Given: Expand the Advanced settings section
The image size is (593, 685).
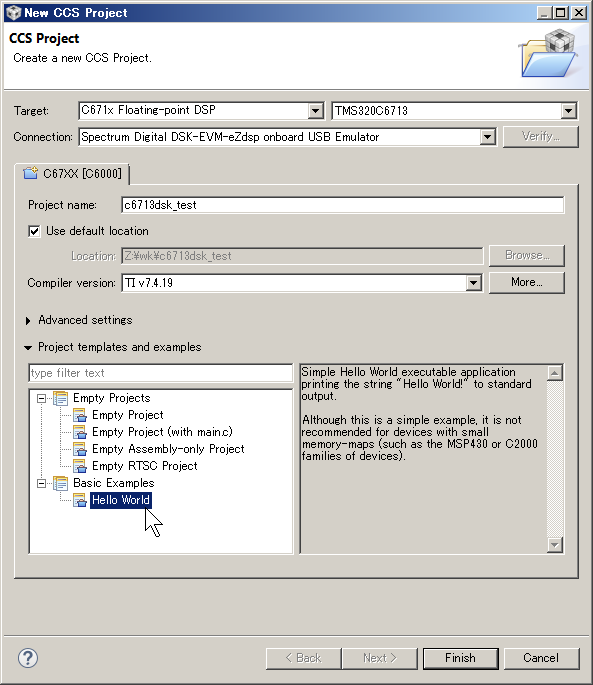Looking at the screenshot, I should [x=28, y=321].
